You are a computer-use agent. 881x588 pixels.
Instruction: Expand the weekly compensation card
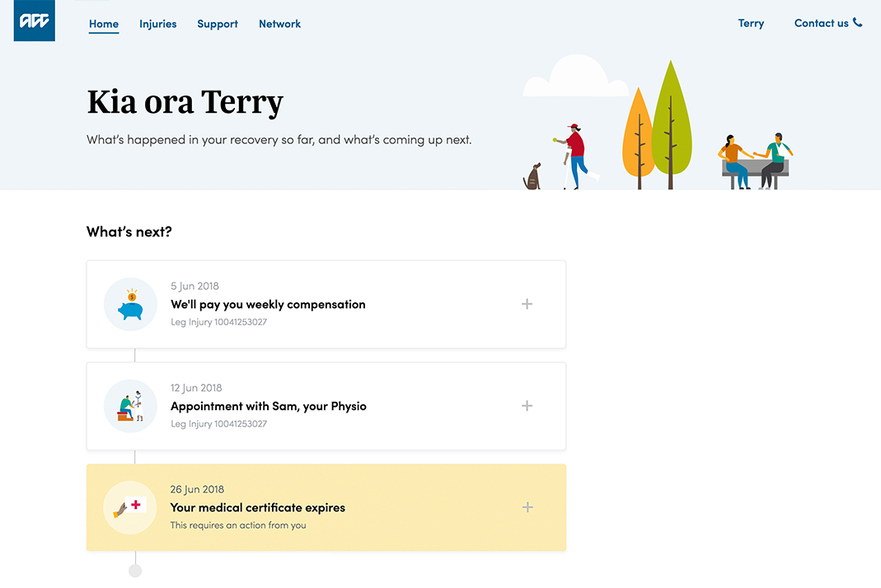coord(527,304)
